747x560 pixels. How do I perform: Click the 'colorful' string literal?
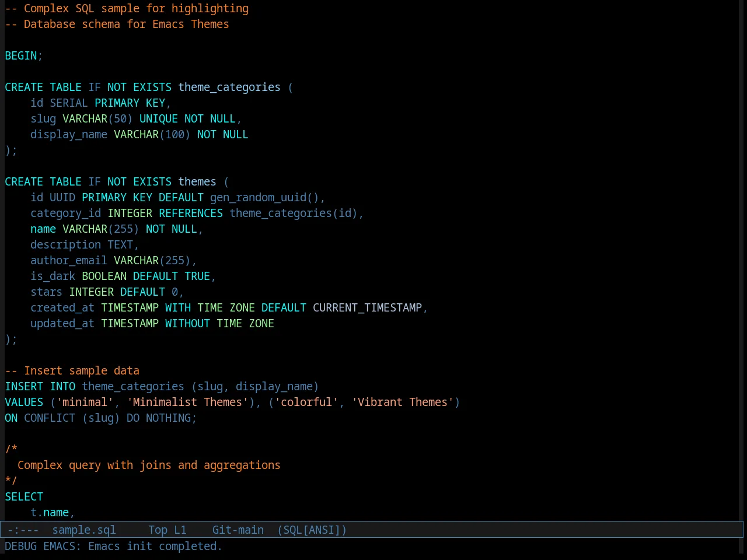tap(306, 402)
